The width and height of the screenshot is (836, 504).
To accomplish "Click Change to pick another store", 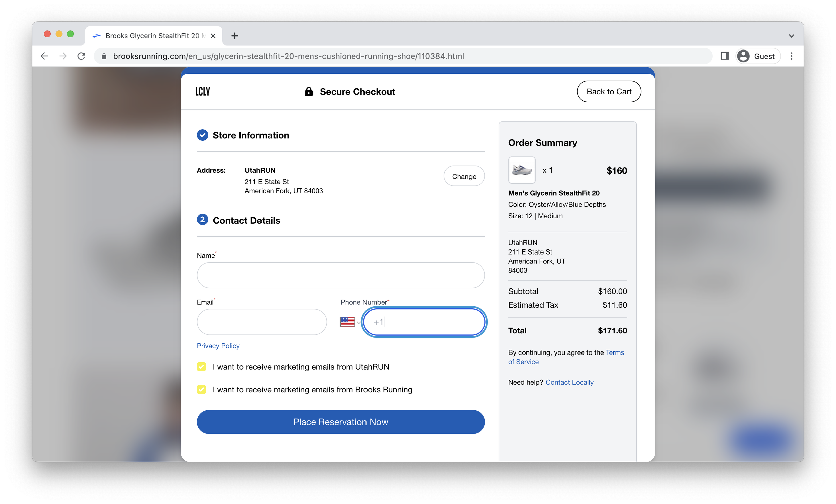I will pos(464,176).
